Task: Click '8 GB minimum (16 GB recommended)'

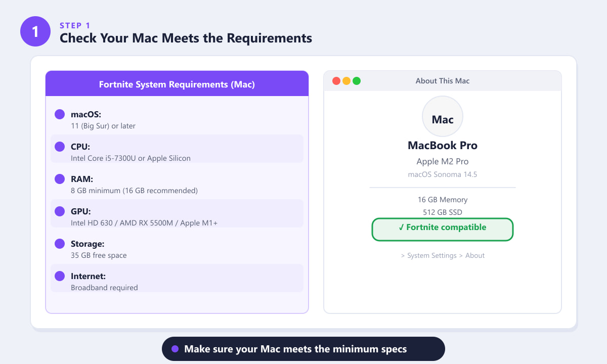Action: pos(134,191)
